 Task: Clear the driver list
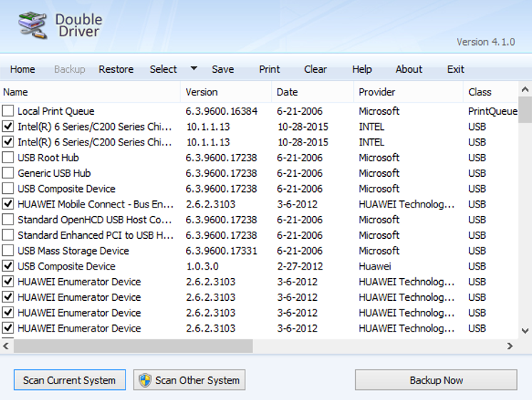coord(315,69)
